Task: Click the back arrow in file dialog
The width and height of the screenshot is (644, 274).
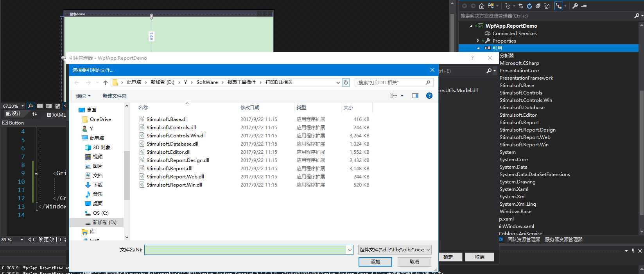Action: click(x=77, y=82)
